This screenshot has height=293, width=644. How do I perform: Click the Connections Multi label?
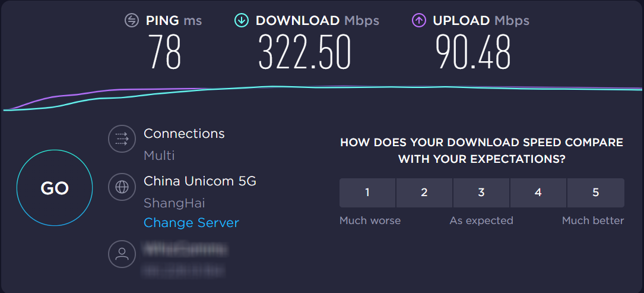[159, 156]
